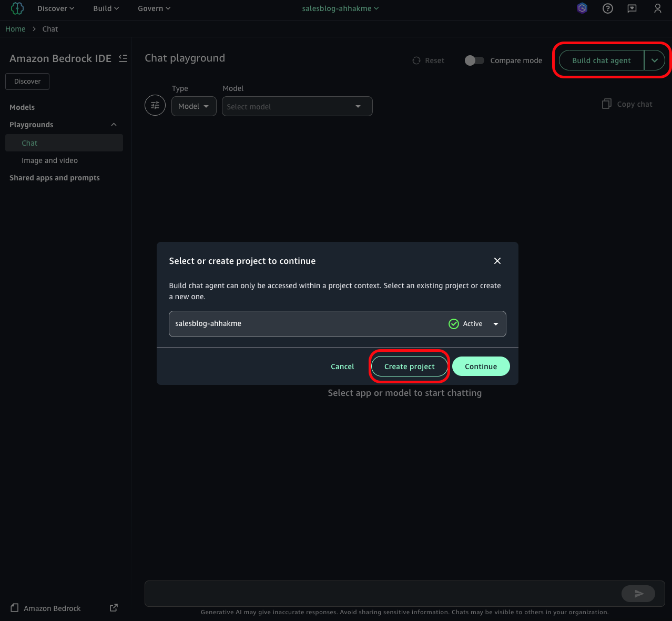Open the Select model dropdown

click(x=297, y=106)
